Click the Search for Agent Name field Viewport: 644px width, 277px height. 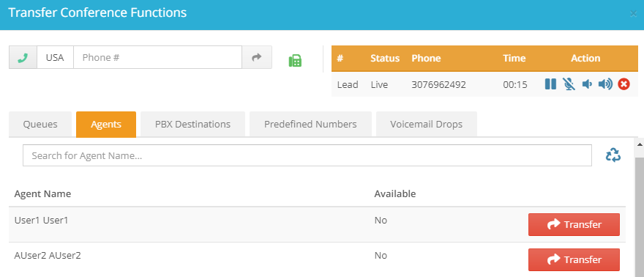[x=307, y=155]
